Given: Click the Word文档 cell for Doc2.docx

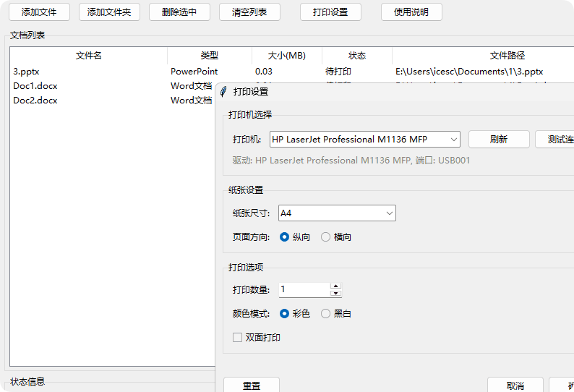Looking at the screenshot, I should (191, 101).
